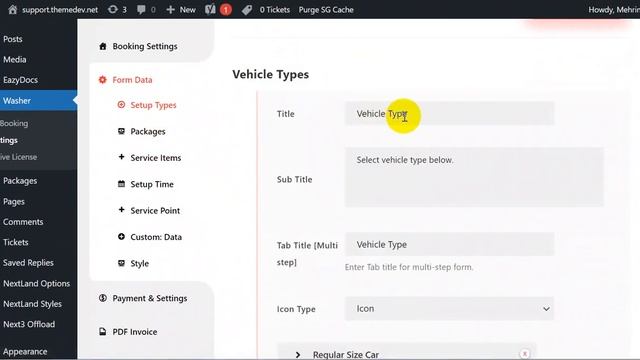
Task: Open updates icon showing 3
Action: 113,10
